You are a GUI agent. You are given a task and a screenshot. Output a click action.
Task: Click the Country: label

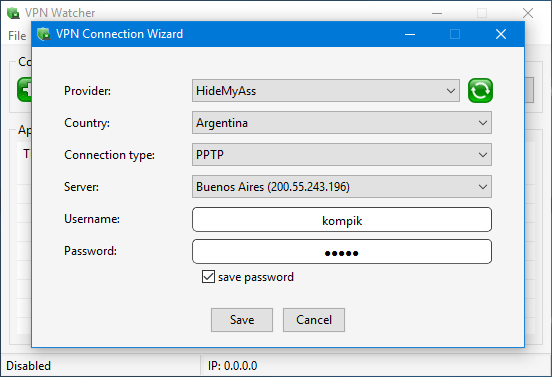(x=87, y=123)
